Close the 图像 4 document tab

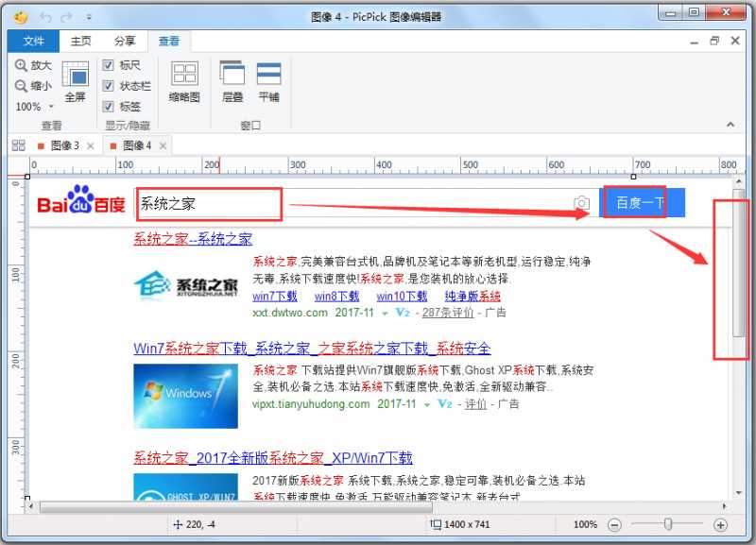[163, 146]
